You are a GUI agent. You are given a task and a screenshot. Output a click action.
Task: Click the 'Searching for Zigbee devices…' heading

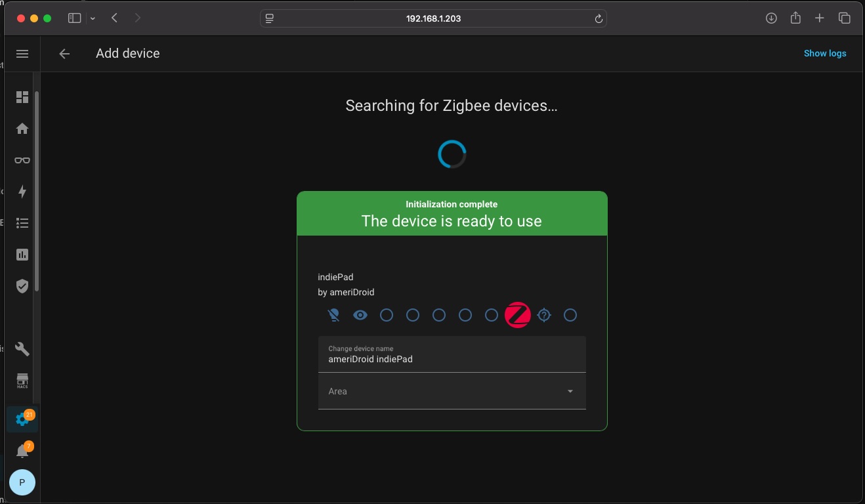452,106
